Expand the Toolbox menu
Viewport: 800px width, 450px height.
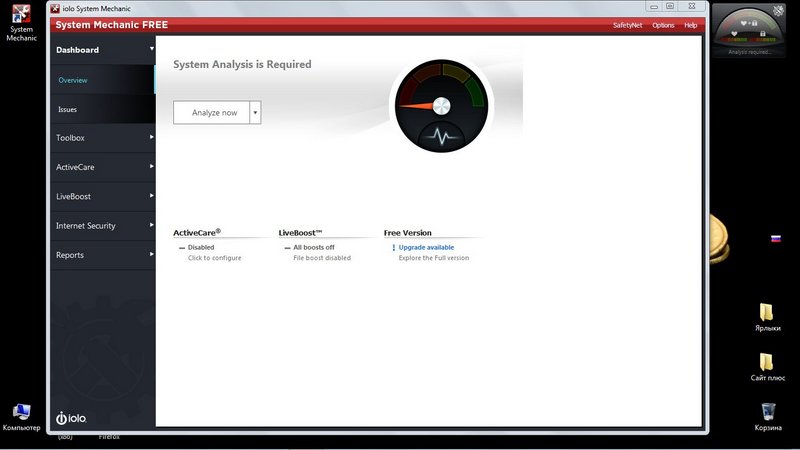(103, 138)
